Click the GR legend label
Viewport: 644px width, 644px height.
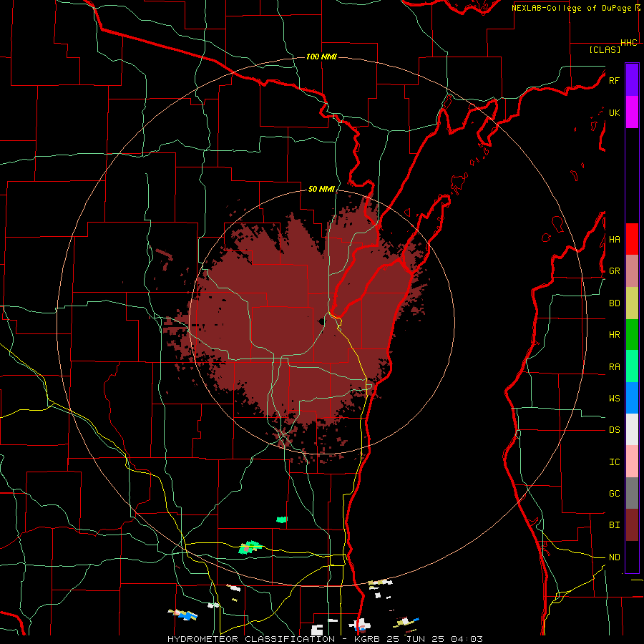(x=614, y=271)
